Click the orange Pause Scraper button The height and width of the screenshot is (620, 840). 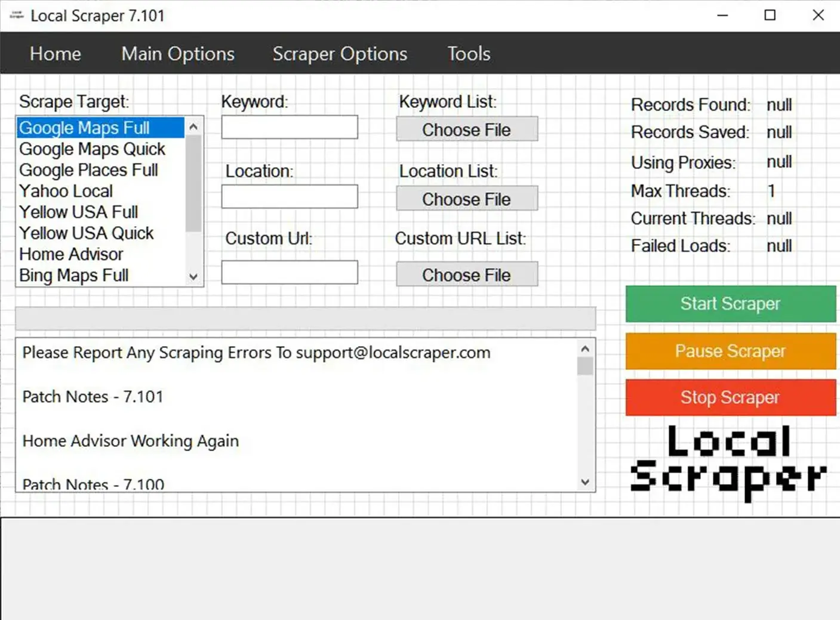pyautogui.click(x=731, y=351)
